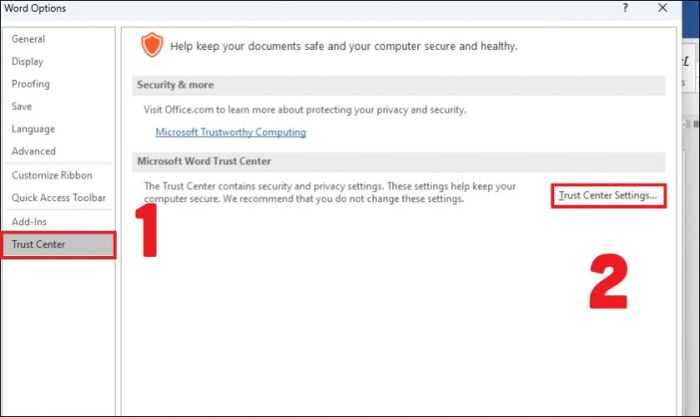Open the Microsoft Trustworthy Computing link
The height and width of the screenshot is (417, 700).
pyautogui.click(x=230, y=132)
